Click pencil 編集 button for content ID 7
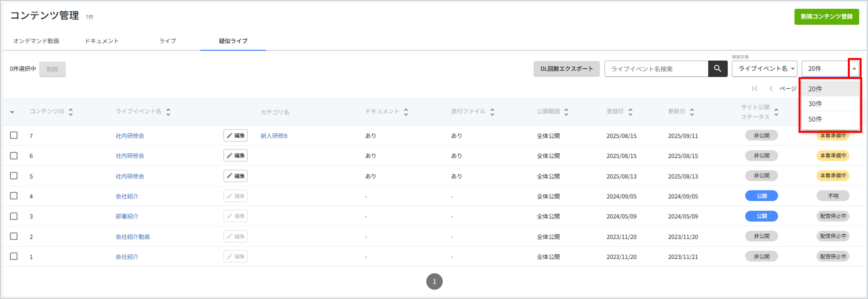This screenshot has width=868, height=299. [x=236, y=136]
